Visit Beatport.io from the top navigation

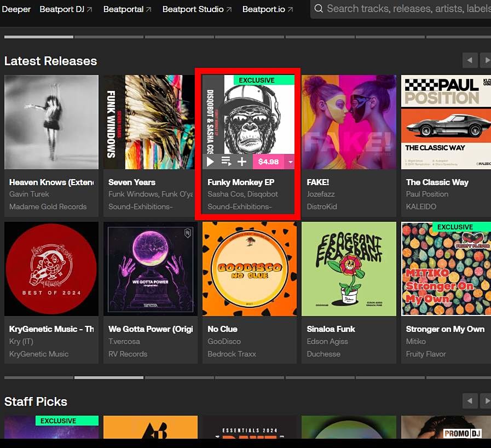coord(268,9)
